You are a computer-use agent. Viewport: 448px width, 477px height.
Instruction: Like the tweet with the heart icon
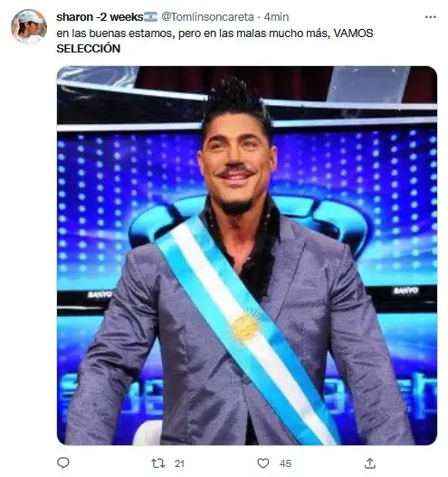point(263,463)
